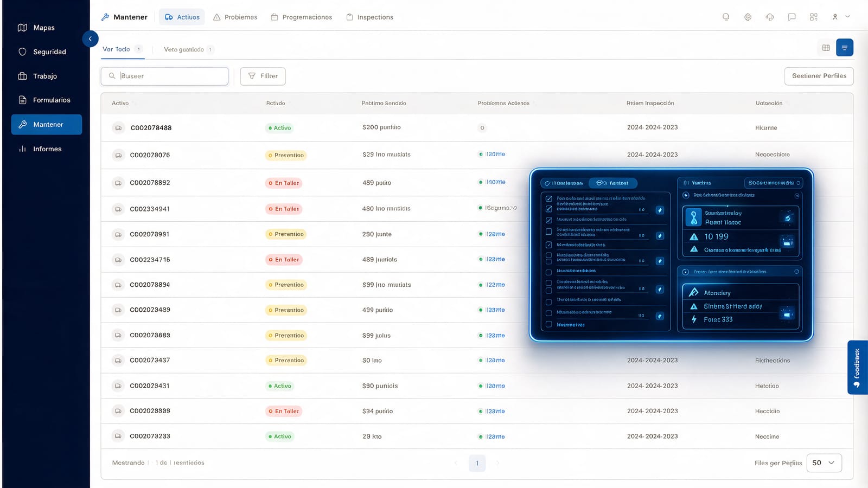Click the vehicle icon for row C002073233
Screen dimensions: 868x488
click(118, 436)
